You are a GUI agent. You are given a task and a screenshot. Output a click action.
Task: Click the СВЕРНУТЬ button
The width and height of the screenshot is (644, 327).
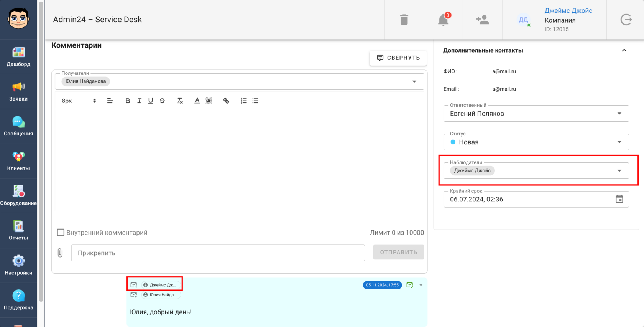tap(398, 58)
